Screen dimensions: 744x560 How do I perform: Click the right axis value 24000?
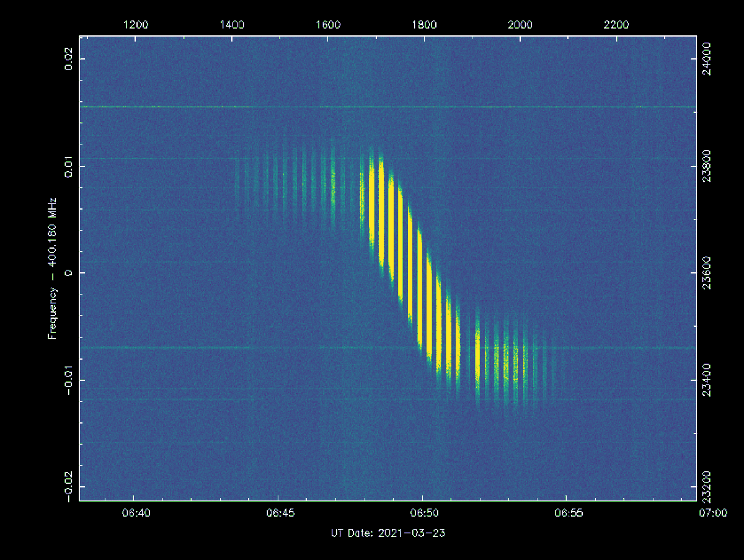[706, 59]
